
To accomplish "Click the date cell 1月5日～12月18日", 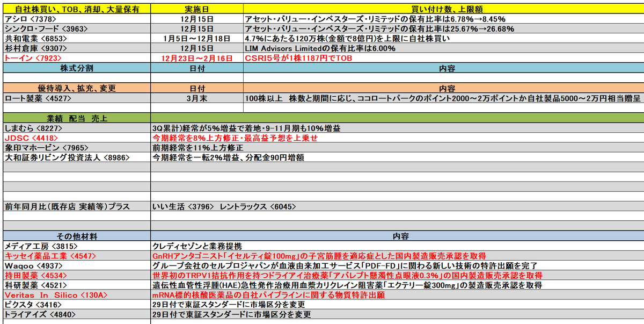I will pos(197,38).
